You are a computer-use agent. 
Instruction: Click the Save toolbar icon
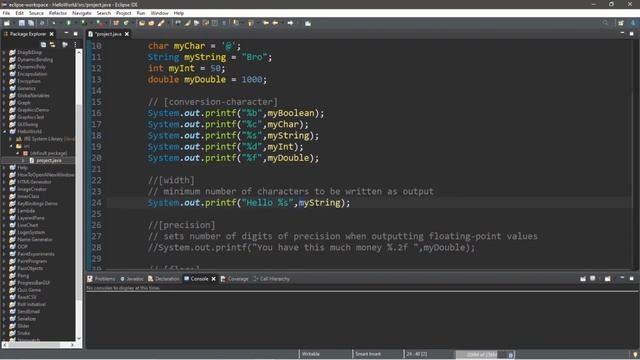pyautogui.click(x=22, y=23)
